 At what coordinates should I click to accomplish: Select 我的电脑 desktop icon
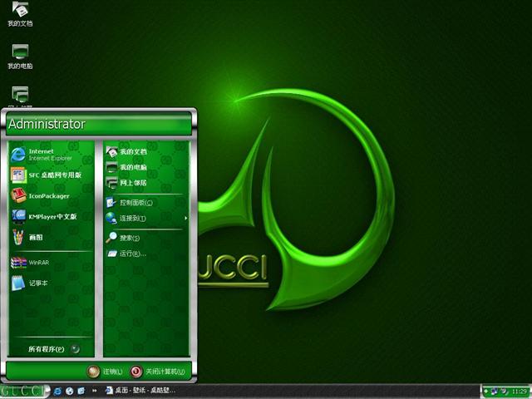pyautogui.click(x=20, y=57)
